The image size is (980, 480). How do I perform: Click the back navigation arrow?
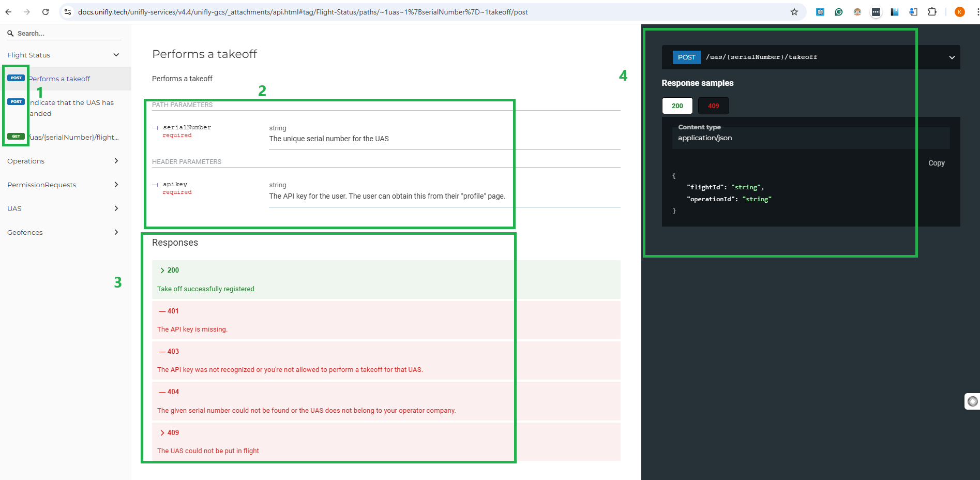tap(8, 11)
